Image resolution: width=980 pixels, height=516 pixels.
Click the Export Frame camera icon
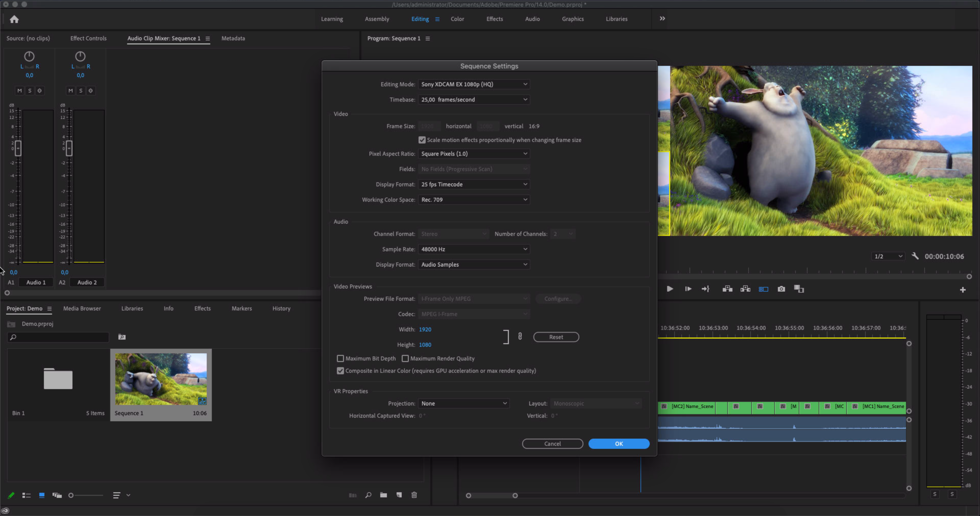781,289
